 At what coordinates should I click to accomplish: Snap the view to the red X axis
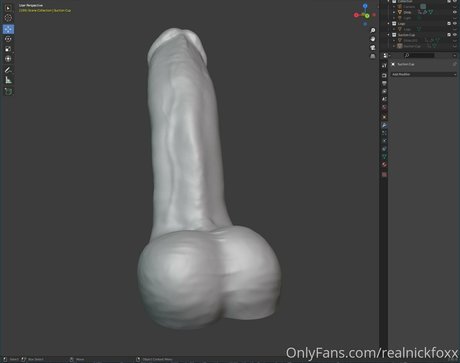[356, 15]
